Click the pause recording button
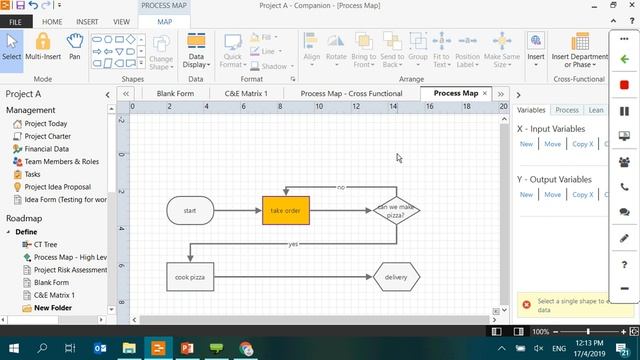Screen dimensions: 640x360 [x=624, y=111]
